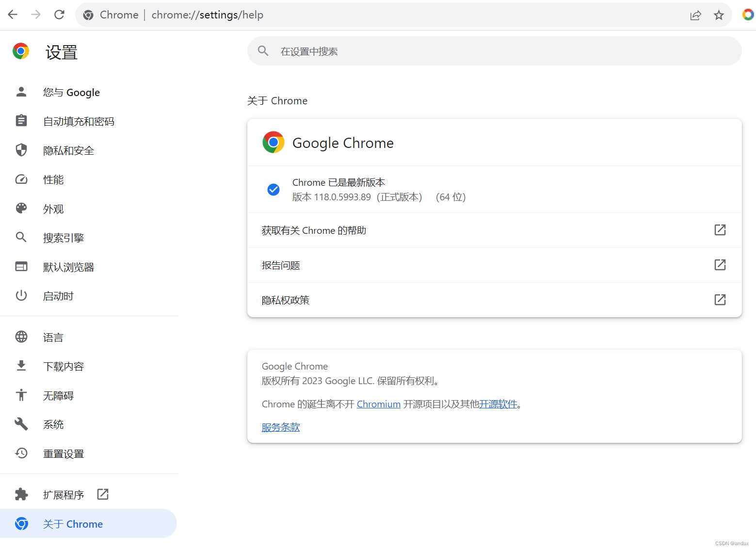Select 搜索引擎 in the sidebar
Image resolution: width=756 pixels, height=550 pixels.
pyautogui.click(x=89, y=238)
